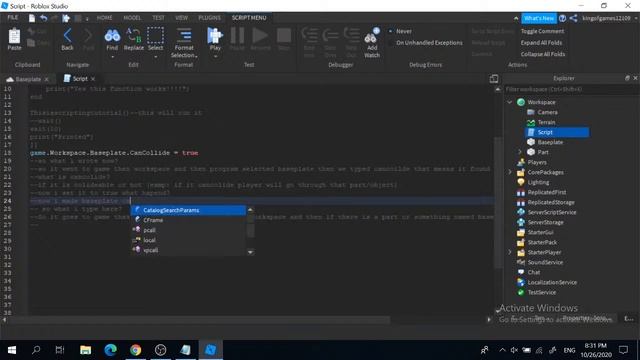This screenshot has width=640, height=360.
Task: Open File Explorer from taskbar
Action: (x=85, y=350)
